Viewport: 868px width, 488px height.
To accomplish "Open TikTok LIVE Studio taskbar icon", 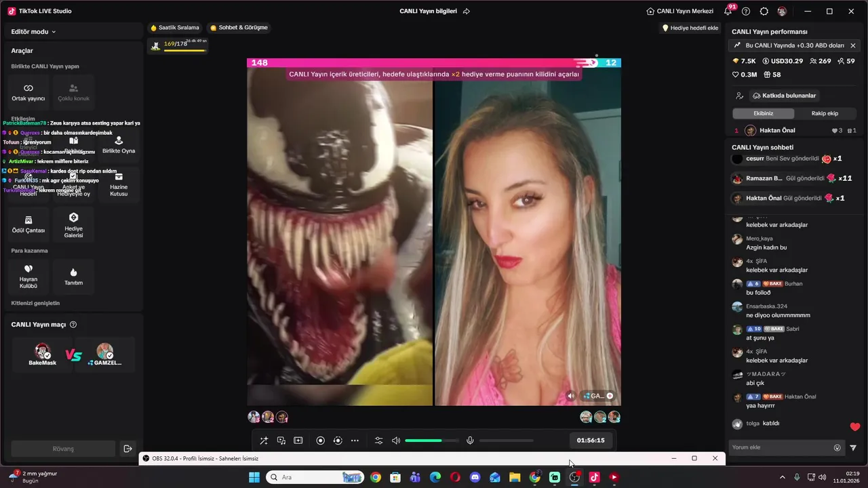I will click(594, 477).
